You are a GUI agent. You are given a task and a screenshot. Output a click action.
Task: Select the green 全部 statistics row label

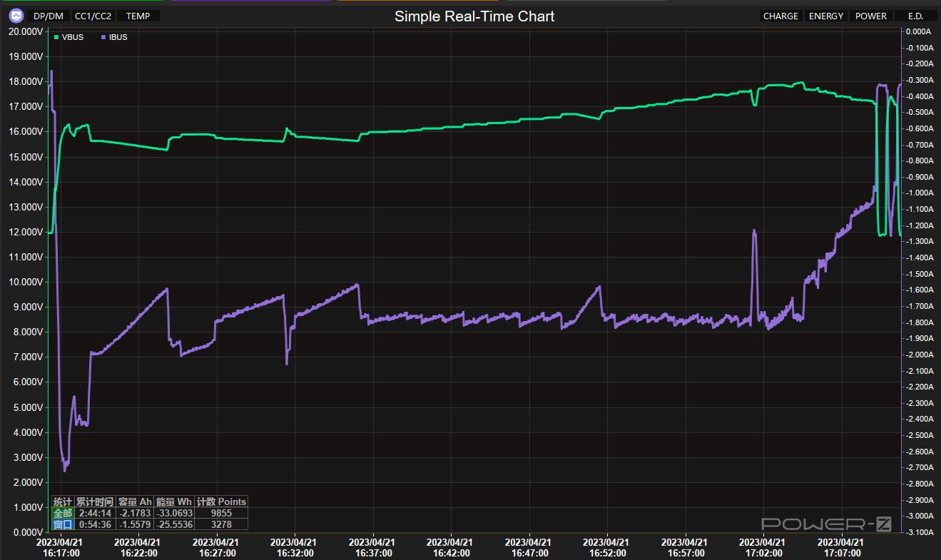63,513
